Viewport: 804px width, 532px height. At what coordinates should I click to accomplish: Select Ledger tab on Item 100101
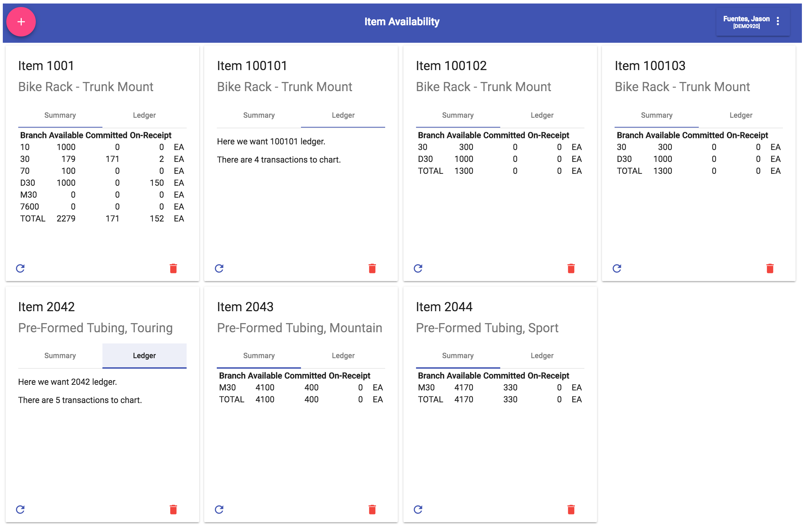point(343,115)
